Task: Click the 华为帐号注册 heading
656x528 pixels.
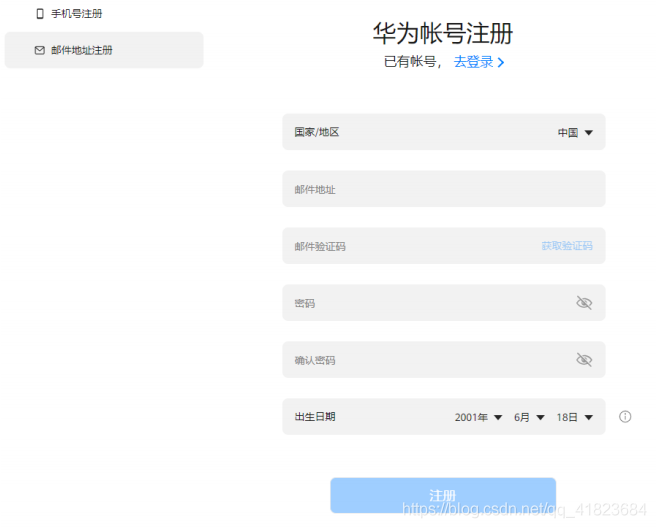Action: pyautogui.click(x=443, y=33)
